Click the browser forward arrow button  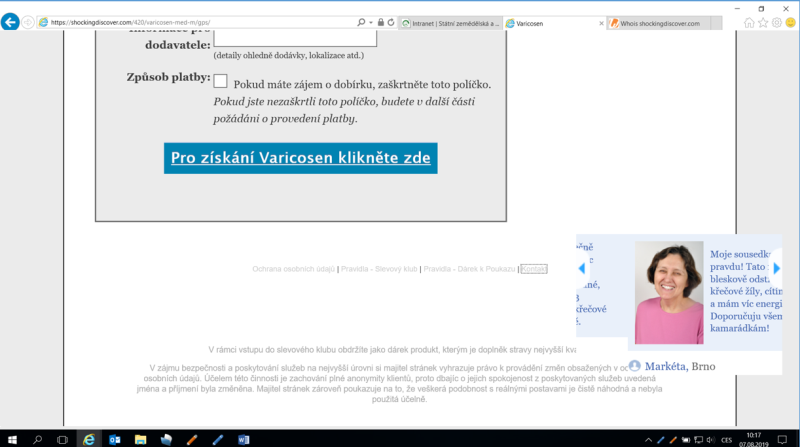coord(28,22)
